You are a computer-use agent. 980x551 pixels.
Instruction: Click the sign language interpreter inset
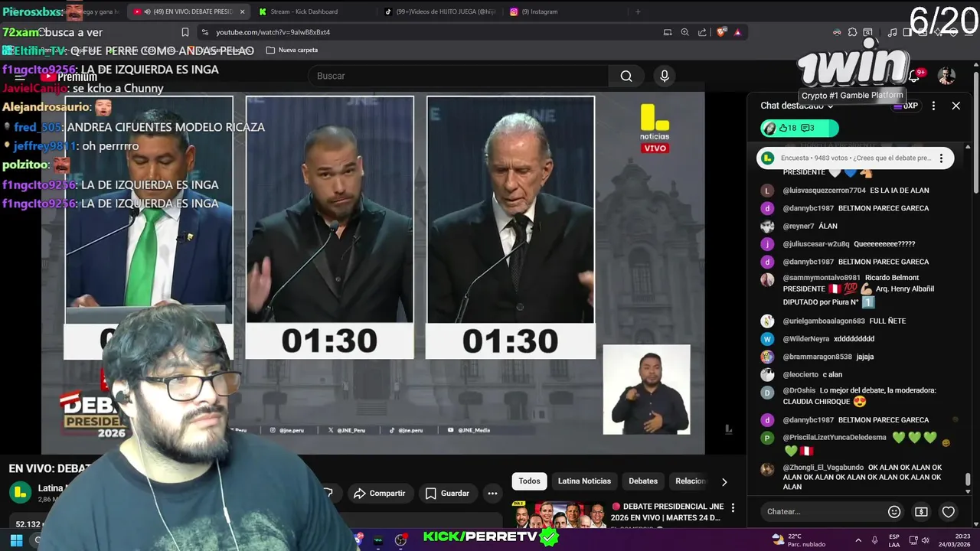coord(646,390)
